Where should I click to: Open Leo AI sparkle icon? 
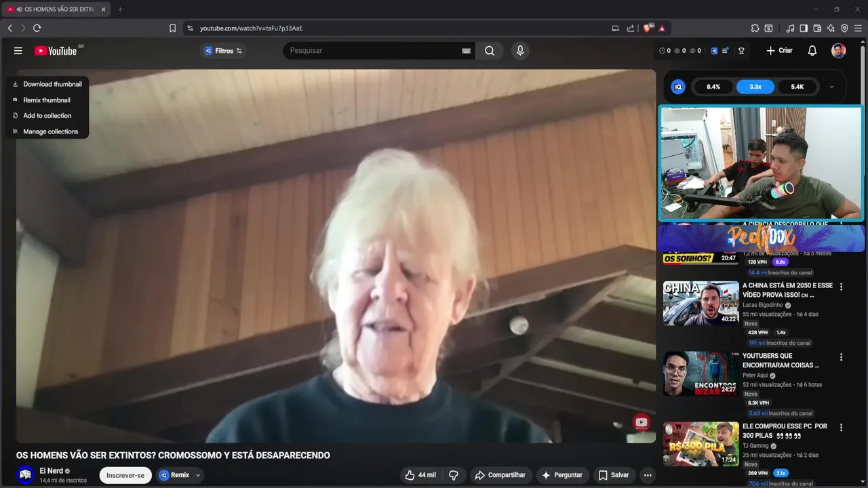coord(831,28)
